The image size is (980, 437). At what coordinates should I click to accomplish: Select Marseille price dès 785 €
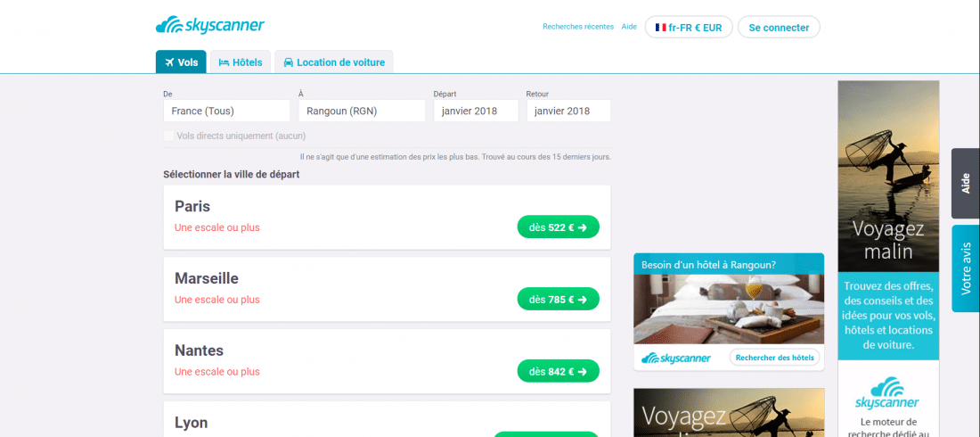558,300
